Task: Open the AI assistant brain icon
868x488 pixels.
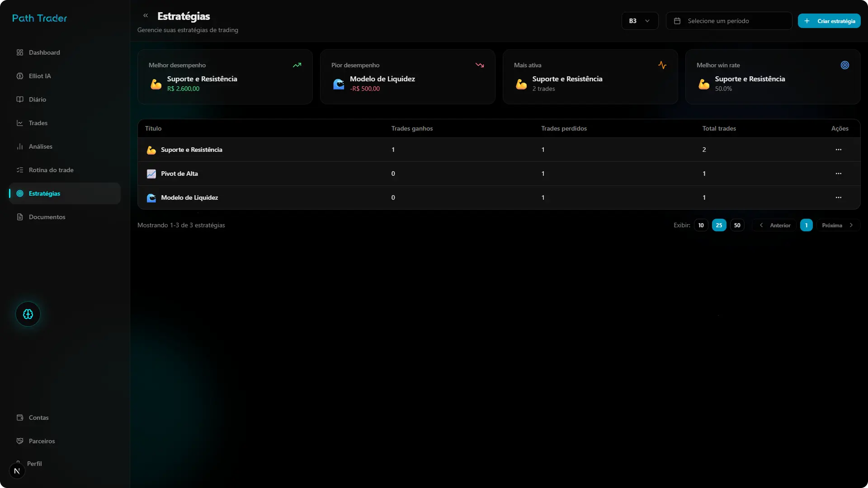Action: [x=28, y=314]
